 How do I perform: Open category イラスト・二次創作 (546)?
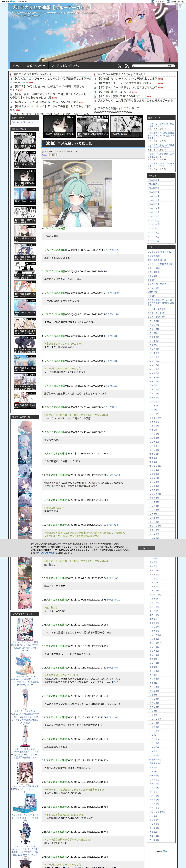159,264
